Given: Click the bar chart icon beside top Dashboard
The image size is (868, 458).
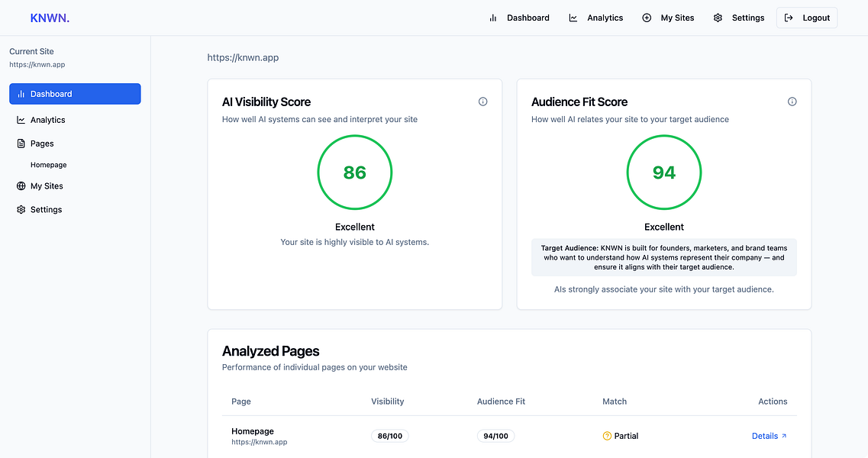Looking at the screenshot, I should [x=492, y=18].
